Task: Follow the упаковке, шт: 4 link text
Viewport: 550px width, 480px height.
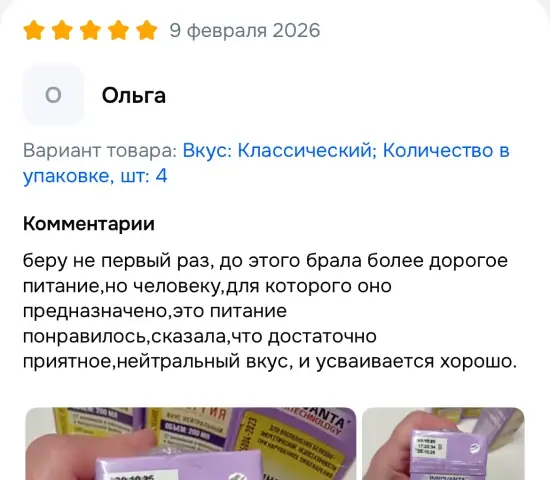Action: coord(95,176)
